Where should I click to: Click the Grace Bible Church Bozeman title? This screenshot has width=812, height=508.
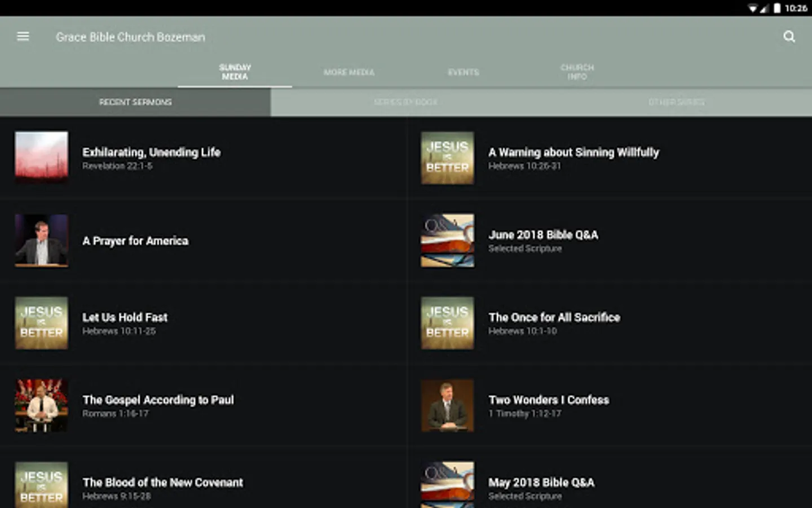click(130, 37)
